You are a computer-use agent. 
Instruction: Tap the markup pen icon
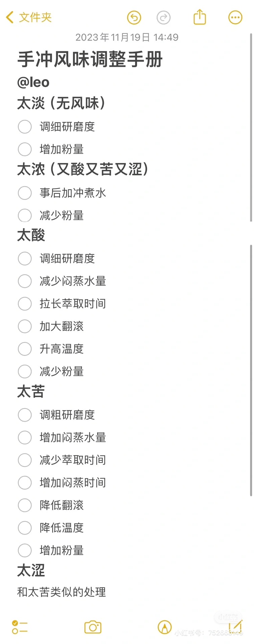tap(165, 627)
